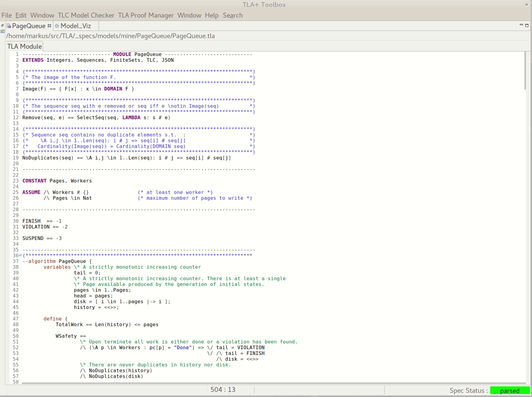Click the Spec Status label

pos(468,391)
